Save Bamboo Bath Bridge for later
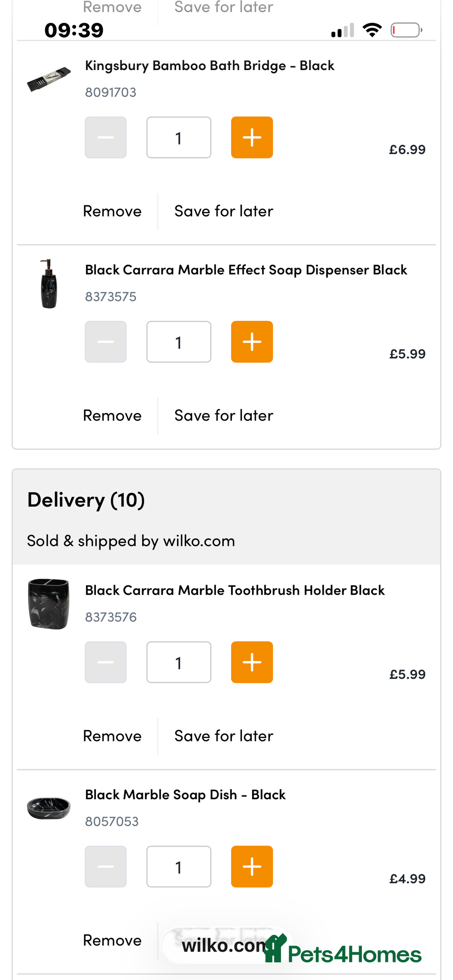The image size is (453, 980). coord(224,211)
